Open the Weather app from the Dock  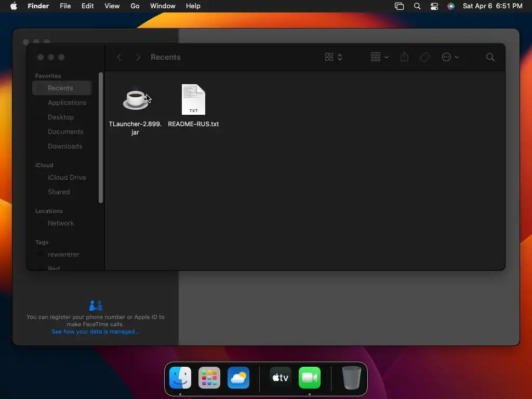tap(238, 378)
